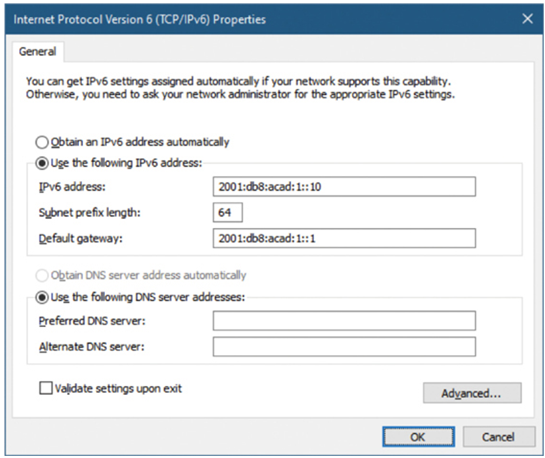Click the IPv6 address label
The image size is (545, 458).
[72, 187]
